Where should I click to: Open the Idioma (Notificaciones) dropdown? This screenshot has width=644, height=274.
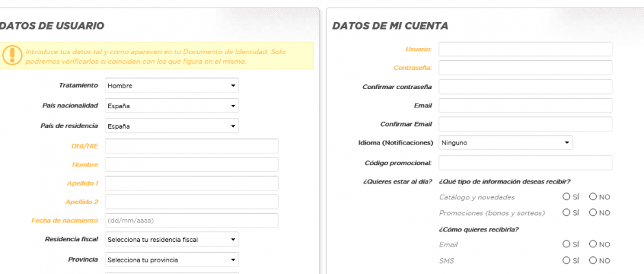pos(506,142)
